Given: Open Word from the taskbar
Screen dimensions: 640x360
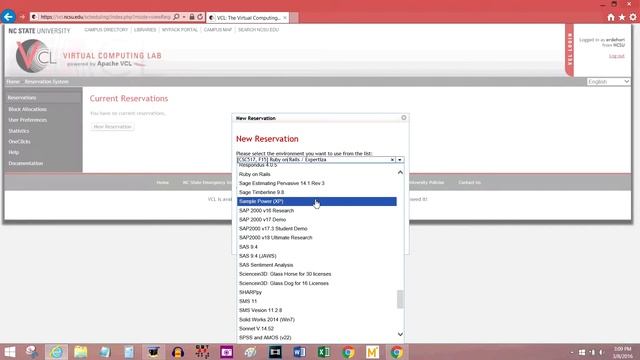Looking at the screenshot, I should (x=299, y=352).
